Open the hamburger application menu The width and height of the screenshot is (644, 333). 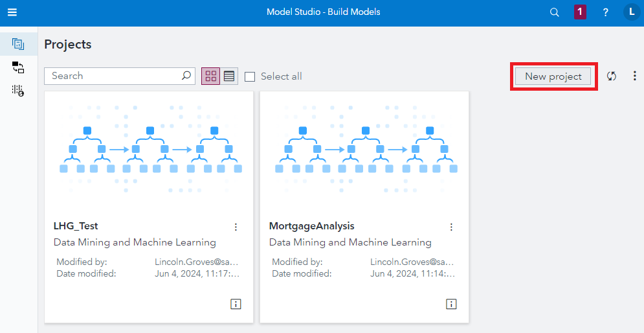pyautogui.click(x=12, y=12)
